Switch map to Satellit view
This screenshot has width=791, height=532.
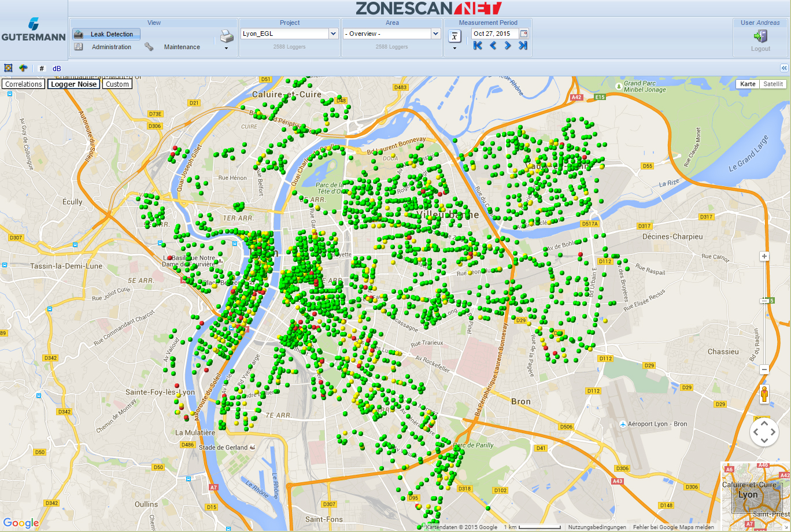tap(773, 84)
